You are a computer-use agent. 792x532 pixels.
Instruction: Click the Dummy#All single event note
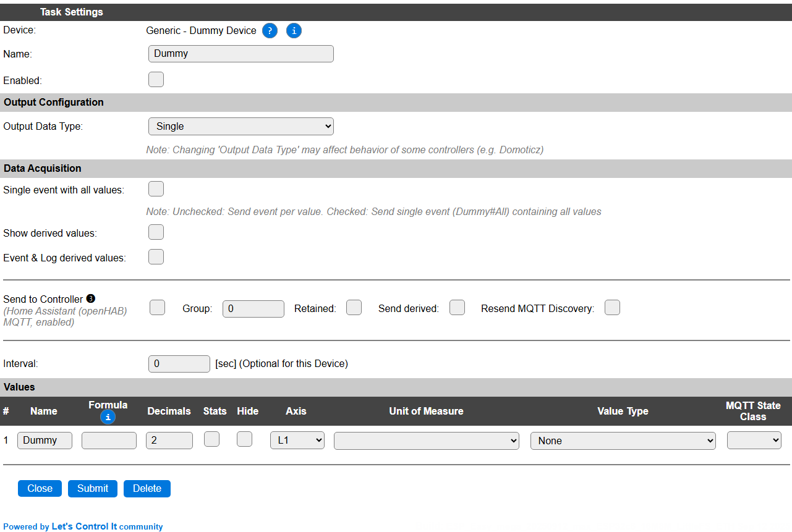(373, 211)
